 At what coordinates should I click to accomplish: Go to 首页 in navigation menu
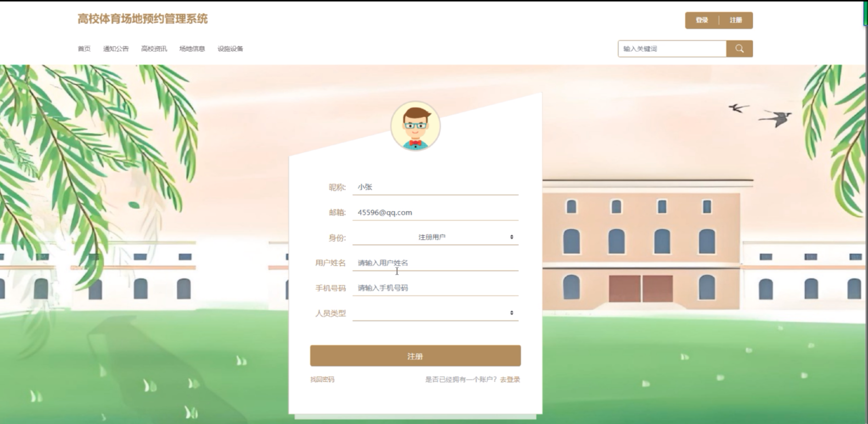(x=84, y=49)
